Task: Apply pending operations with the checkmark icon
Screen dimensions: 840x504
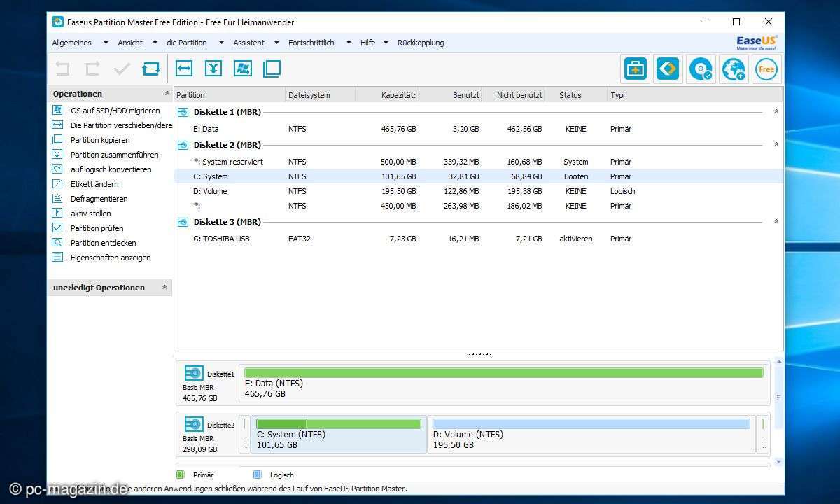Action: click(122, 69)
